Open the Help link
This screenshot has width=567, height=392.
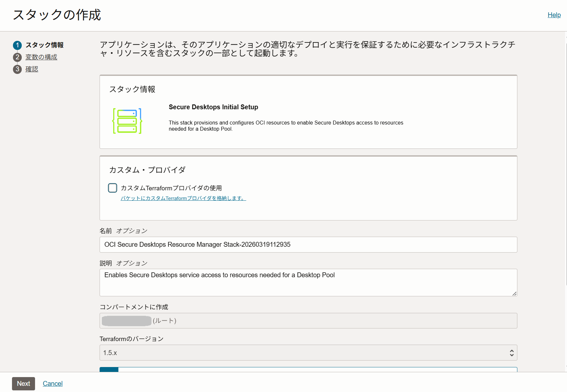554,15
